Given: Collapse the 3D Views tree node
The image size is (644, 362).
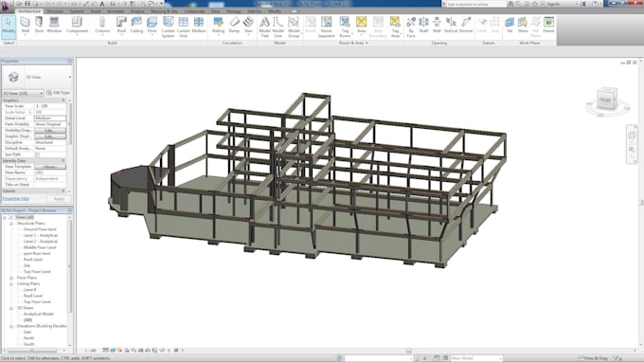Looking at the screenshot, I should pyautogui.click(x=11, y=308).
